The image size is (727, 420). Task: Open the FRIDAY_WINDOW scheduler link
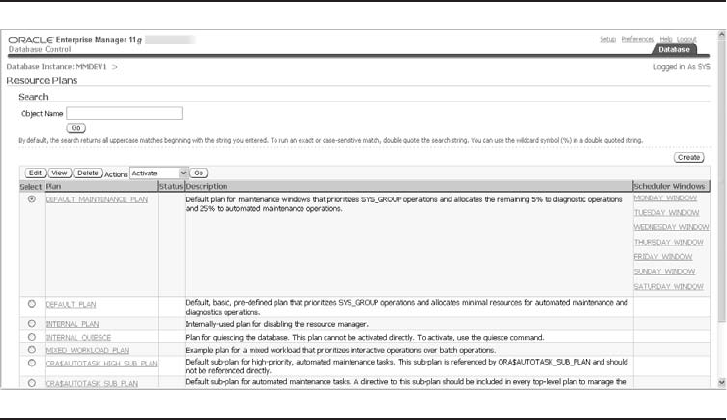coord(663,257)
